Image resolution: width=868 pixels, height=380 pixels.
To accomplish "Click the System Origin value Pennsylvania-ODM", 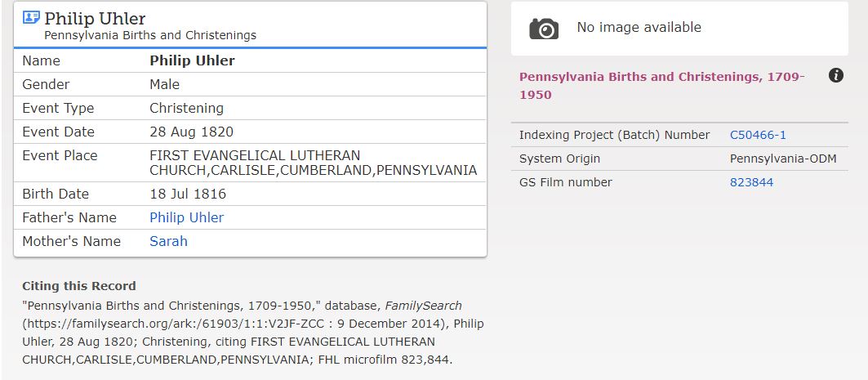I will pyautogui.click(x=782, y=159).
